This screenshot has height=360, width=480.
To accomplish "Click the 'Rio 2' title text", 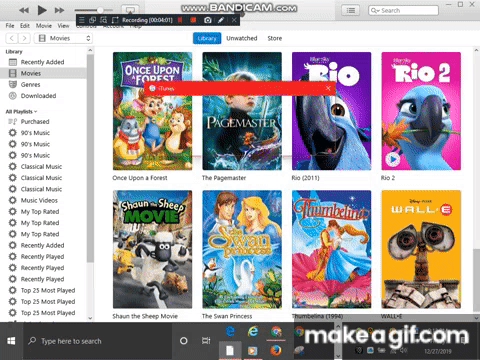I will (388, 178).
